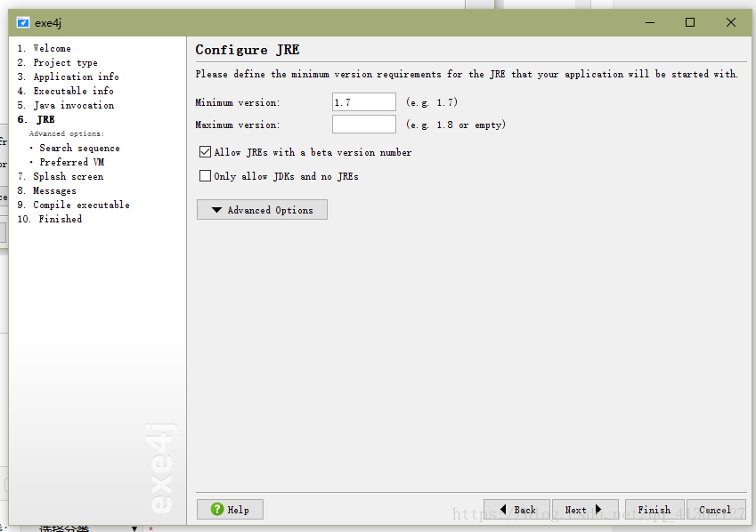
Task: Focus the Minimum version input field
Action: coord(364,102)
